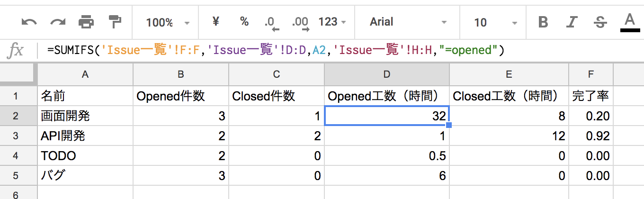The width and height of the screenshot is (644, 199).
Task: Select the cell '画面開発'
Action: point(85,116)
